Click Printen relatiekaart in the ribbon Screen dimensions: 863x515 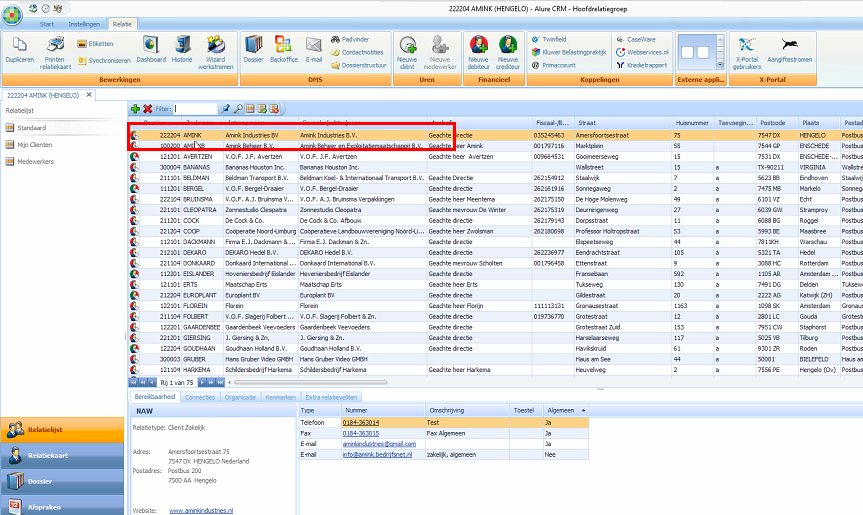coord(55,53)
